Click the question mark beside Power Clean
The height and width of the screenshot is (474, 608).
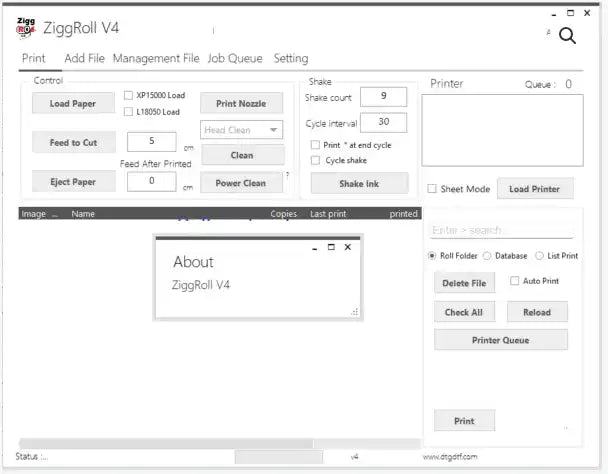point(287,175)
